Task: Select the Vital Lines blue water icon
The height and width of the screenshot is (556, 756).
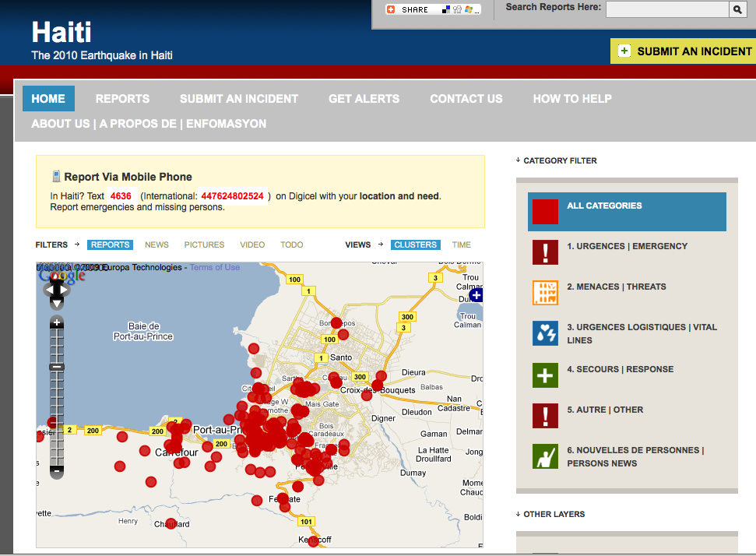Action: pos(545,333)
